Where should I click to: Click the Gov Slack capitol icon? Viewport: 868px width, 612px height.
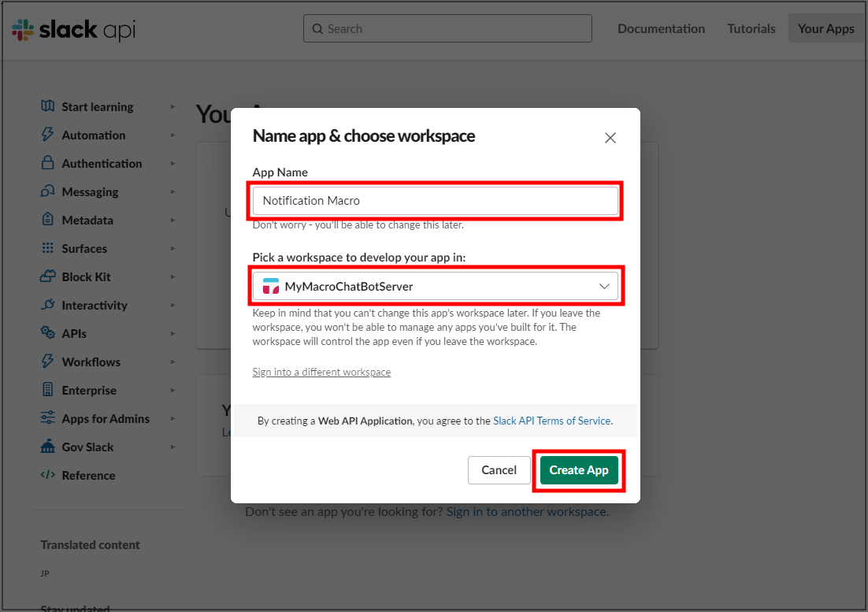(x=47, y=446)
